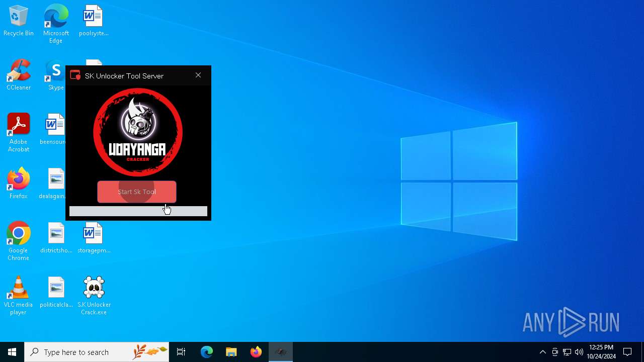Select the Skype desktop shortcut

pos(56,75)
